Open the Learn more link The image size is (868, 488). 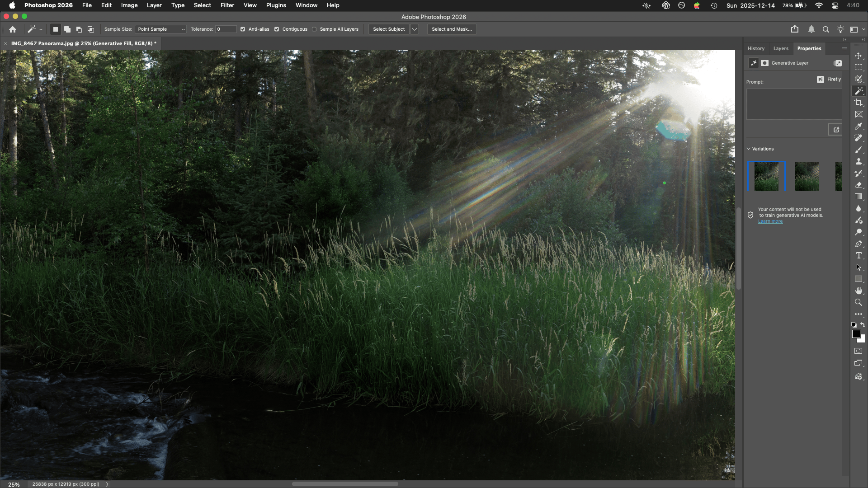[770, 221]
